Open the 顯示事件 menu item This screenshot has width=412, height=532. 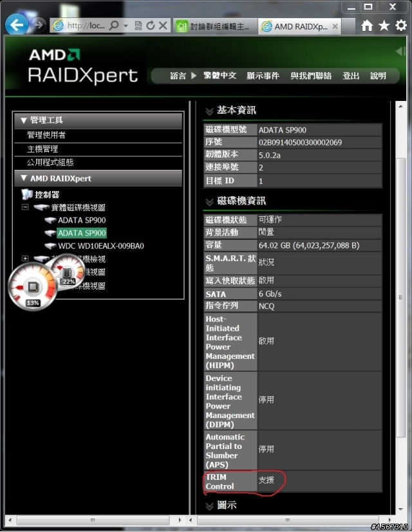[263, 76]
